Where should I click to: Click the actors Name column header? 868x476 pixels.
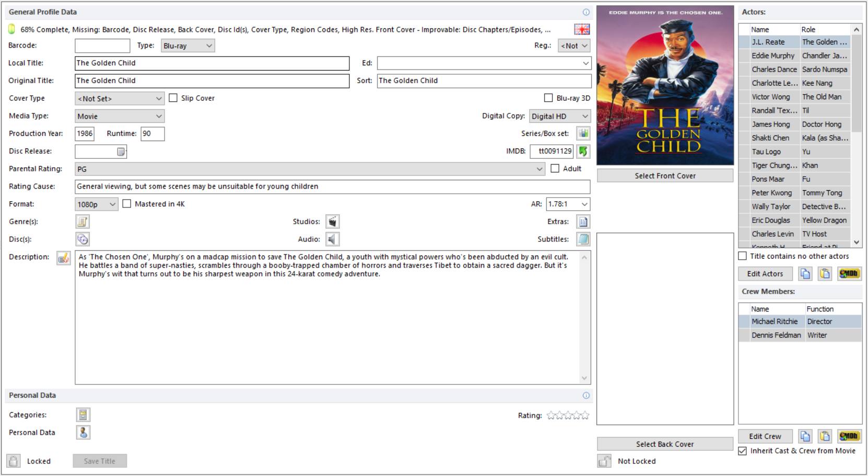pyautogui.click(x=774, y=29)
